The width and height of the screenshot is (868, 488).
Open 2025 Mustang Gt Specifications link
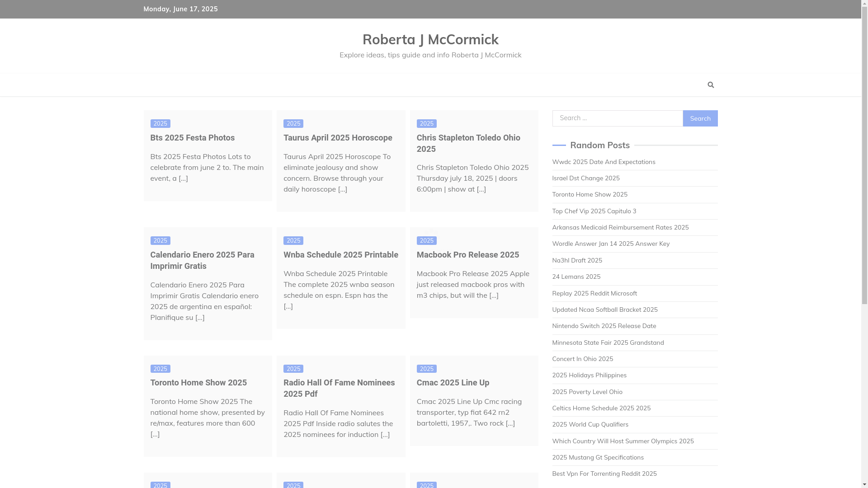pos(598,457)
